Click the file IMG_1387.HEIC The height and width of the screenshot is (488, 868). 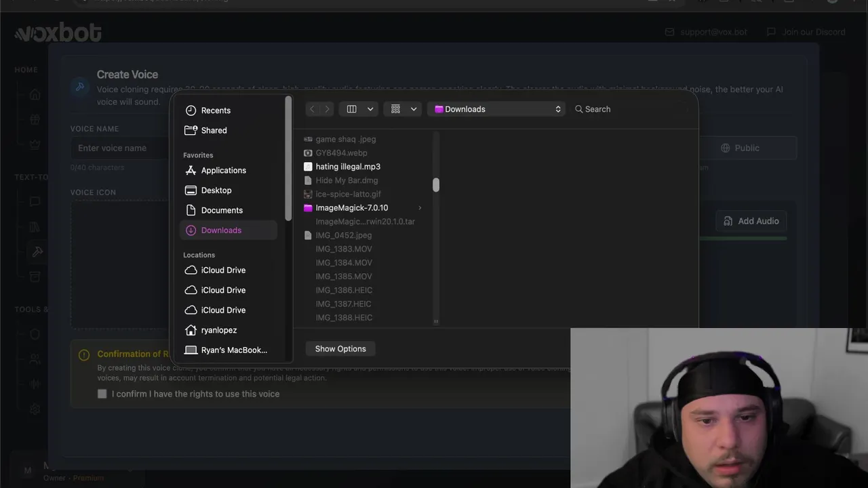pos(343,304)
